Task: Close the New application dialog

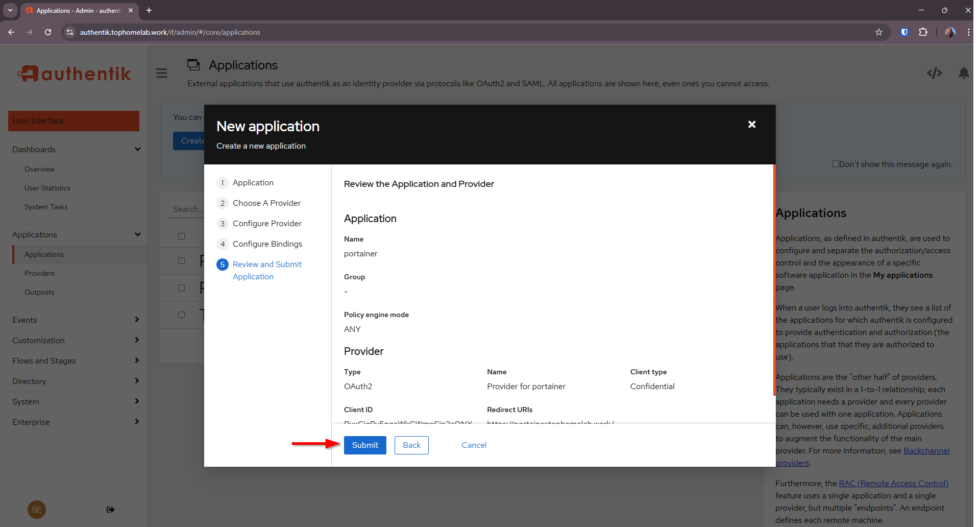Action: [x=751, y=125]
